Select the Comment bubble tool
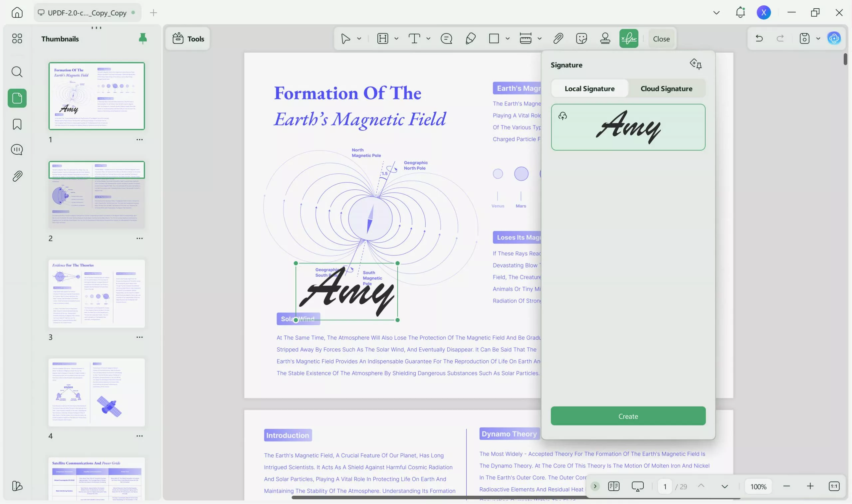 click(446, 38)
